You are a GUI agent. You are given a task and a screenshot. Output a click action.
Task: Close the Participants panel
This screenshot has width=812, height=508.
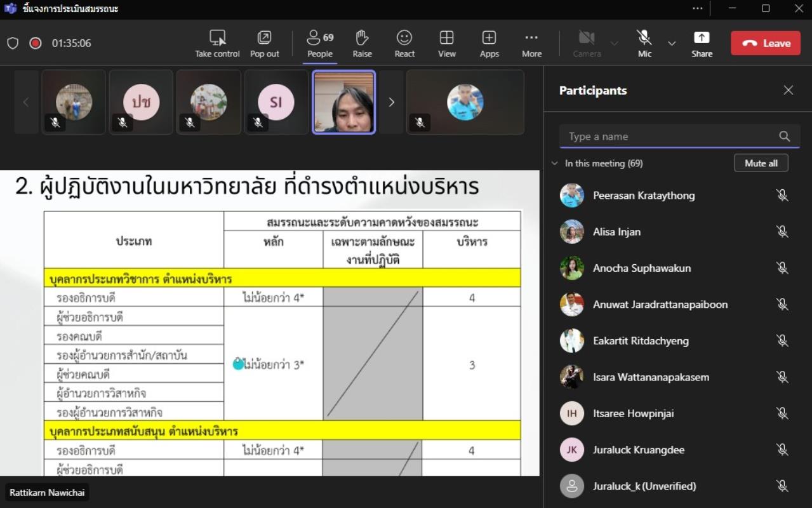(788, 90)
